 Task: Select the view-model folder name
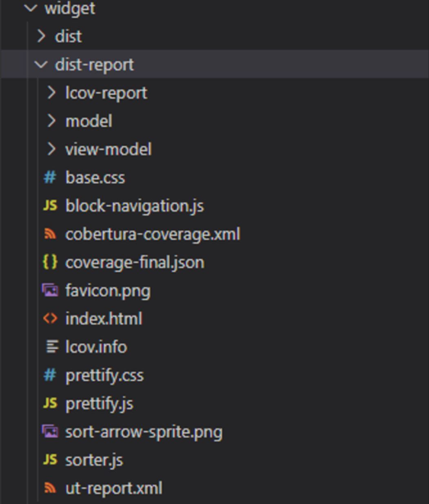[108, 149]
